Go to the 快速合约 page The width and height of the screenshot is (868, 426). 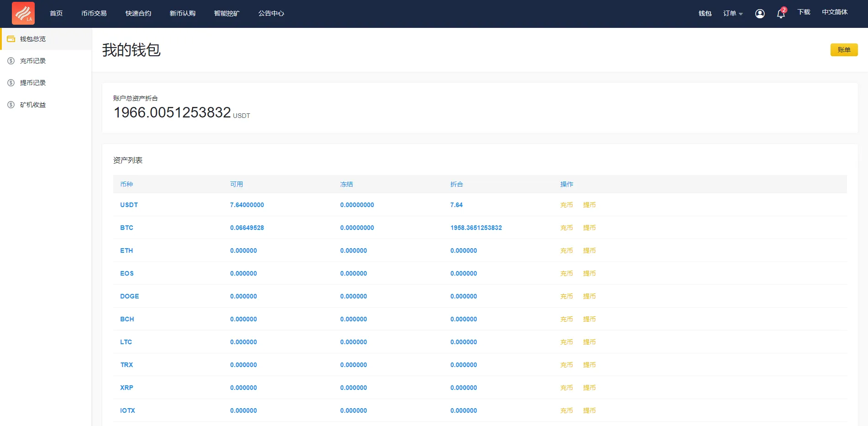[x=138, y=14]
